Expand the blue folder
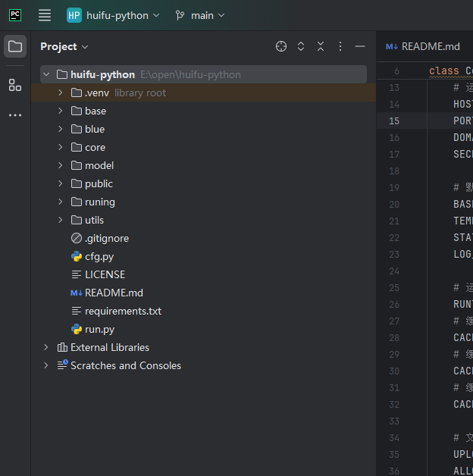473x476 pixels. (61, 129)
